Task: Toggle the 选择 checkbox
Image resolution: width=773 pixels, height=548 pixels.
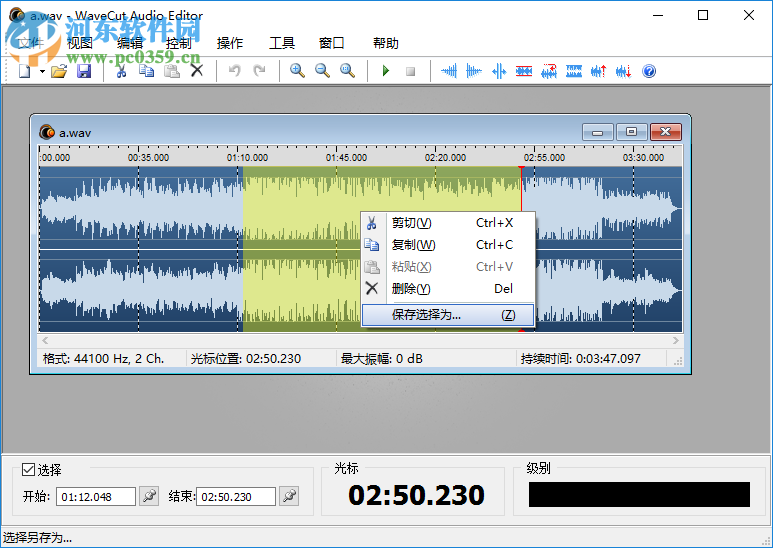Action: tap(29, 470)
